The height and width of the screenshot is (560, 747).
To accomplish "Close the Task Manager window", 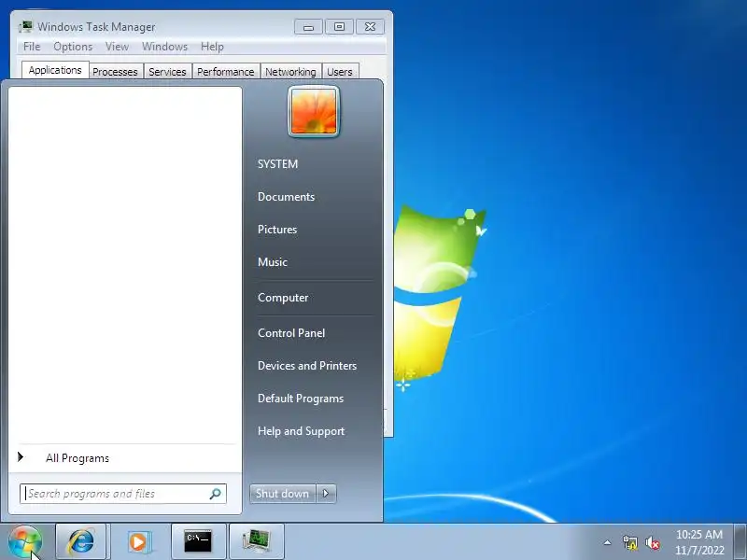I will [370, 27].
